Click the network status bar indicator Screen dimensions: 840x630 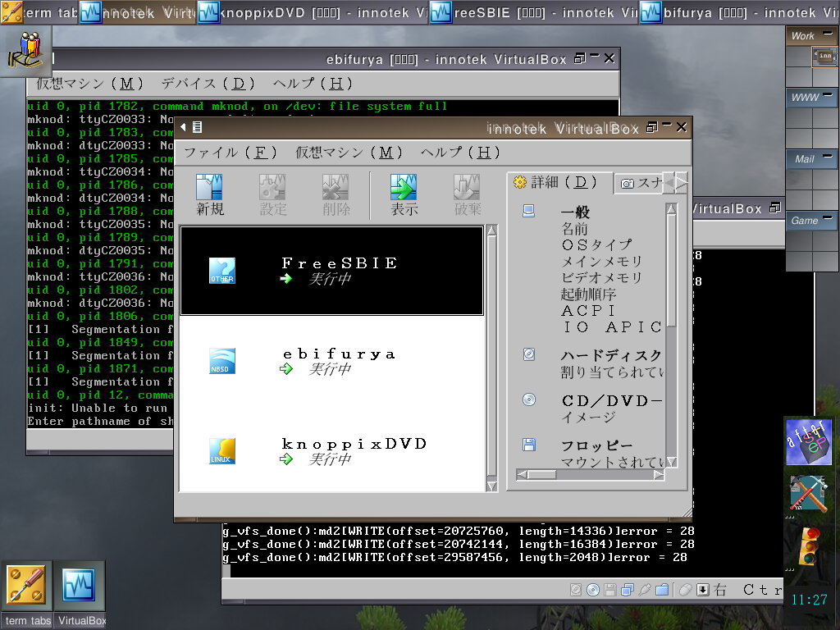(628, 590)
